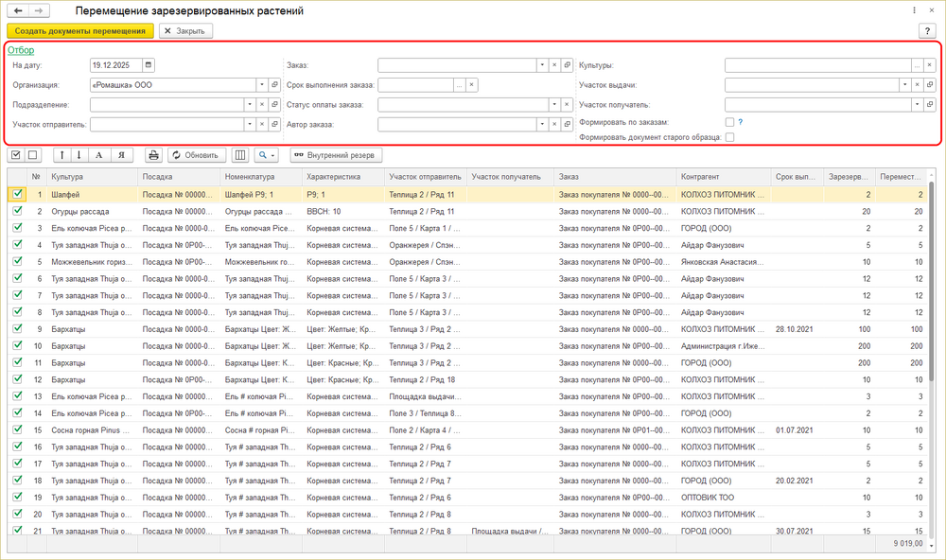Viewport: 946px width, 560px height.
Task: Open the calendar picker for 'На дату'
Action: pyautogui.click(x=149, y=65)
